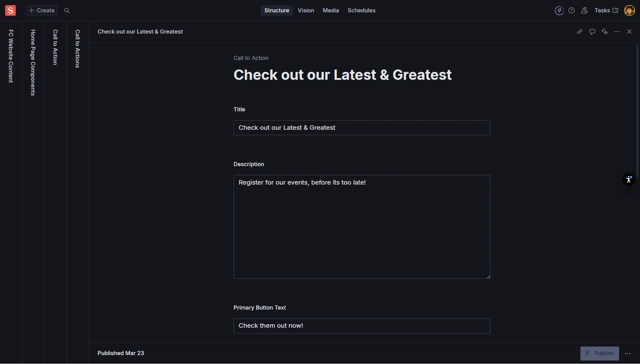Image resolution: width=640 pixels, height=364 pixels.
Task: Click the user avatar in top bar
Action: point(629,11)
